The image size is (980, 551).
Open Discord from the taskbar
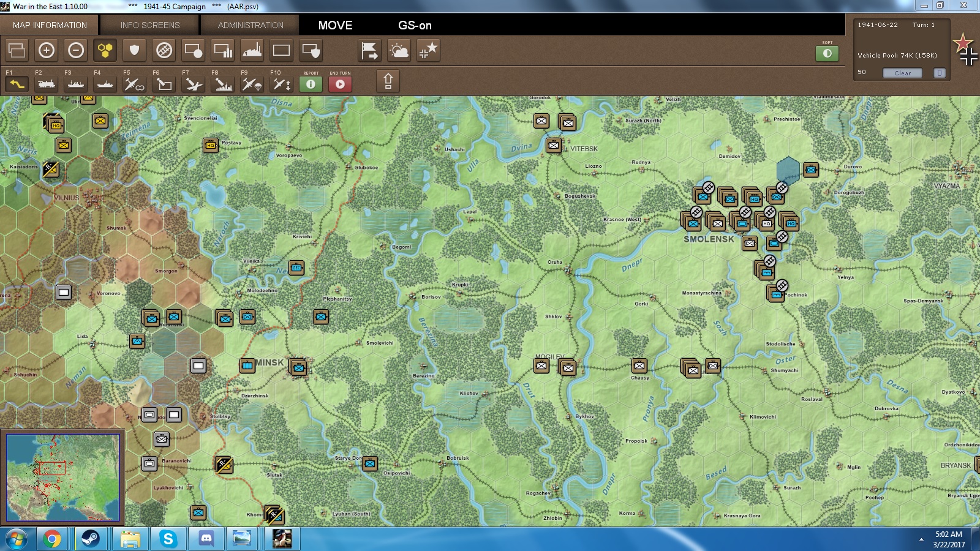pyautogui.click(x=206, y=539)
